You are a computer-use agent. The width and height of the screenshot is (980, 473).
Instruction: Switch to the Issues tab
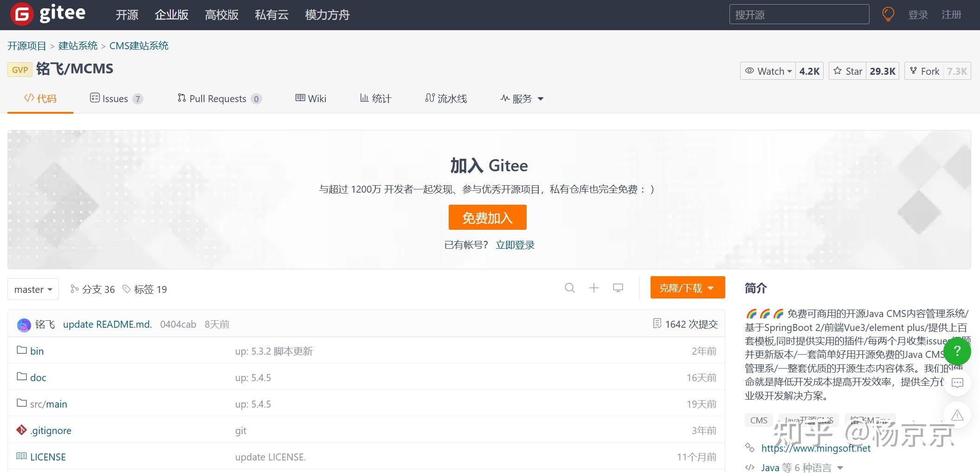(x=115, y=98)
